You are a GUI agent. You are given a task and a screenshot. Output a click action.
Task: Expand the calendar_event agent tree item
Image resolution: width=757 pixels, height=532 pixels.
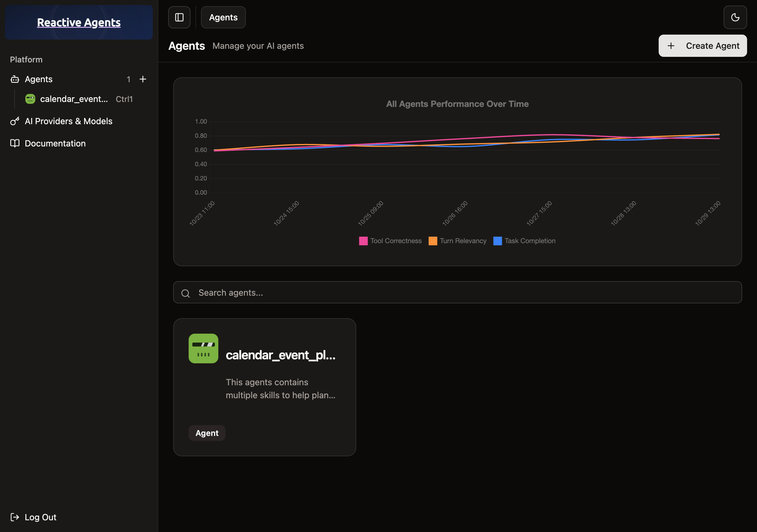(74, 99)
